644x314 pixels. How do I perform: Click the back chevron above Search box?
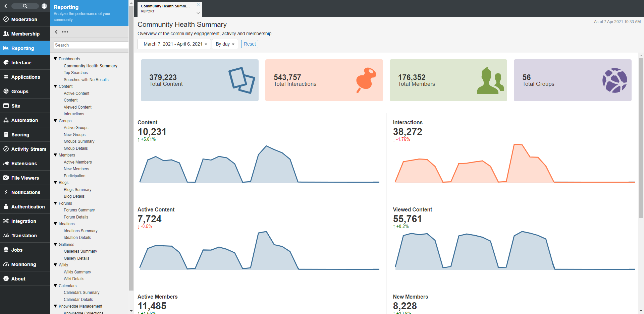coord(56,32)
